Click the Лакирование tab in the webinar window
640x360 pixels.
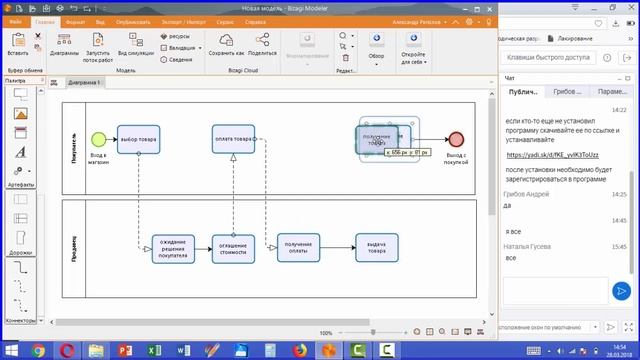pos(570,38)
